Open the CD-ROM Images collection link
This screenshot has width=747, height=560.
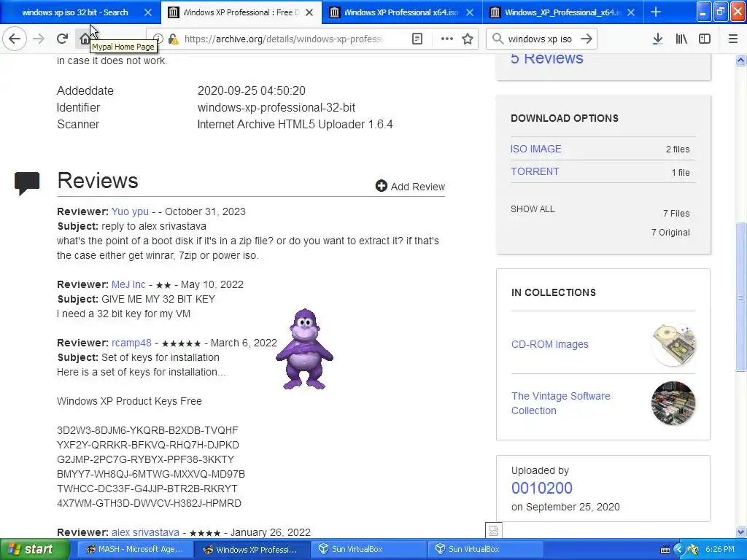coord(550,344)
